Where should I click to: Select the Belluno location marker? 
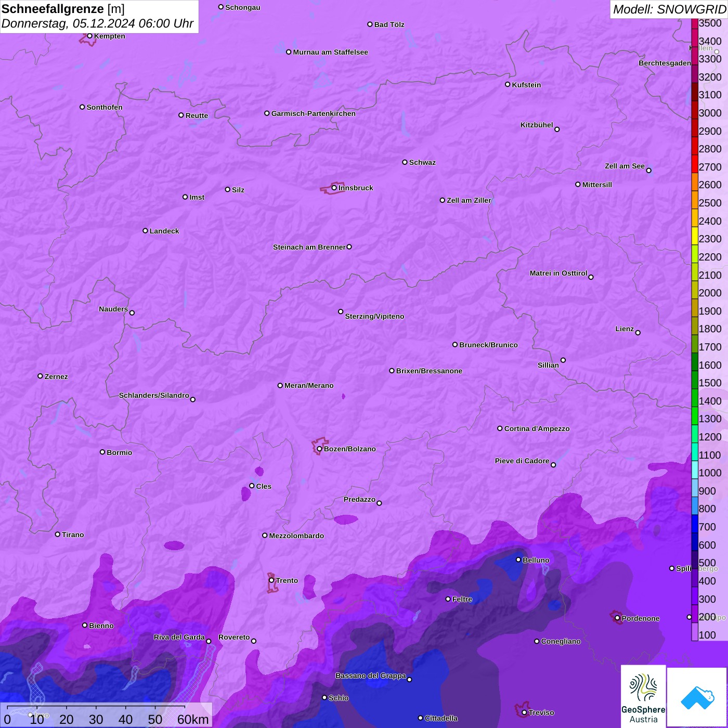click(x=518, y=560)
